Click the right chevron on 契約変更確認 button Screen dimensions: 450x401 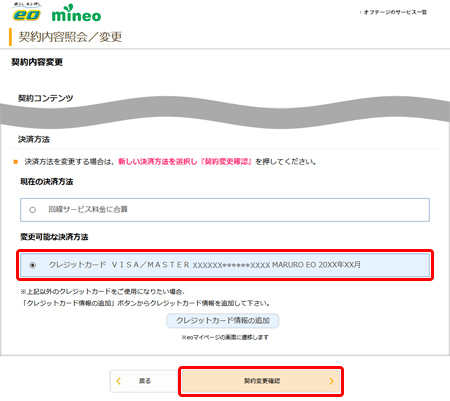[331, 381]
